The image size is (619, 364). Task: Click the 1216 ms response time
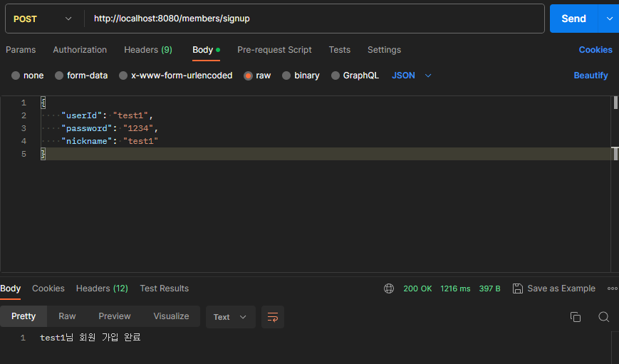click(x=455, y=288)
